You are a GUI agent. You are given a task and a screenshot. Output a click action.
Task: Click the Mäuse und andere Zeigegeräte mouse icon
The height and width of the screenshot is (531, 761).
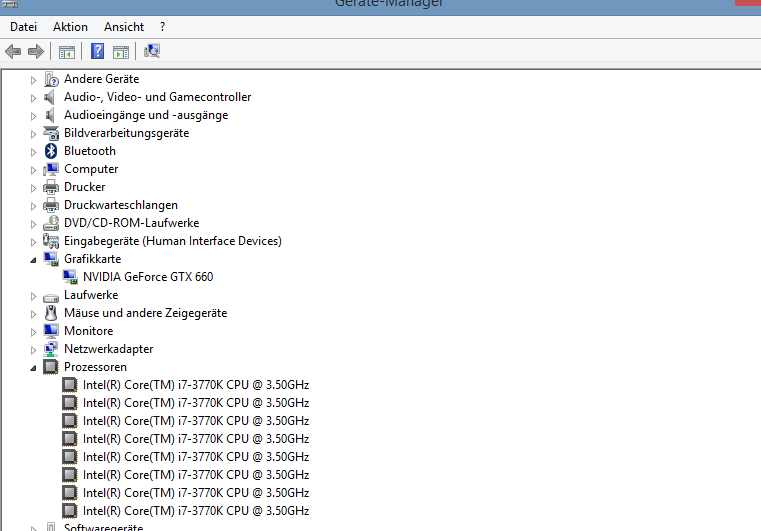pyautogui.click(x=50, y=313)
